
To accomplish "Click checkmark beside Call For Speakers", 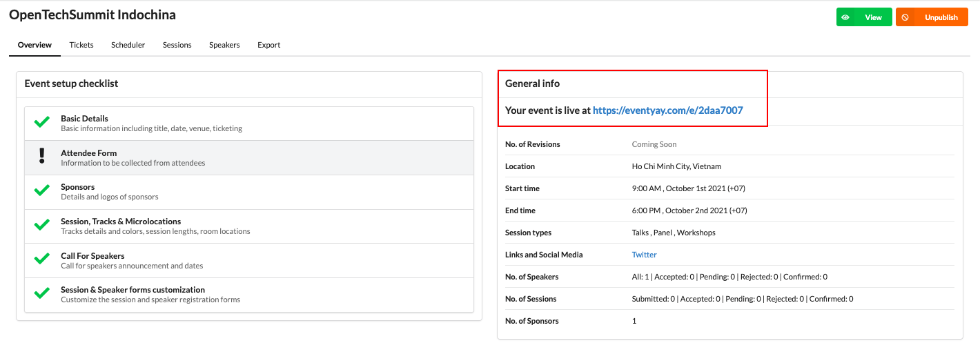I will [42, 259].
